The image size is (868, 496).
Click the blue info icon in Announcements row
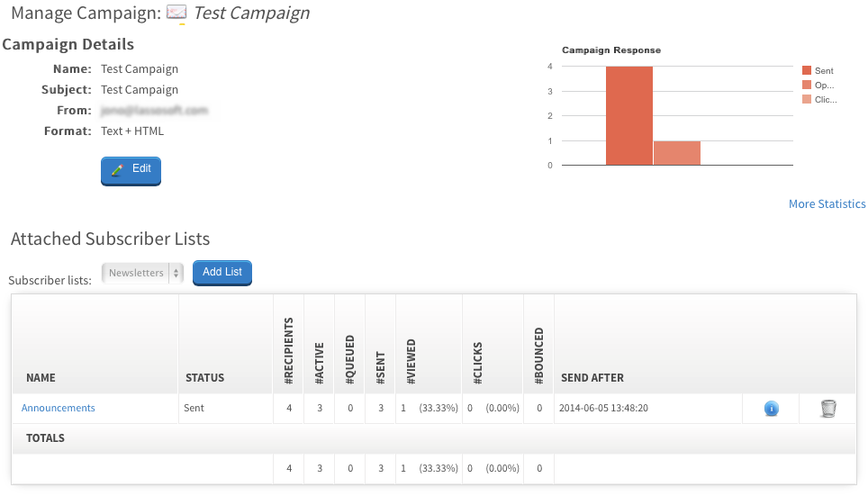771,409
